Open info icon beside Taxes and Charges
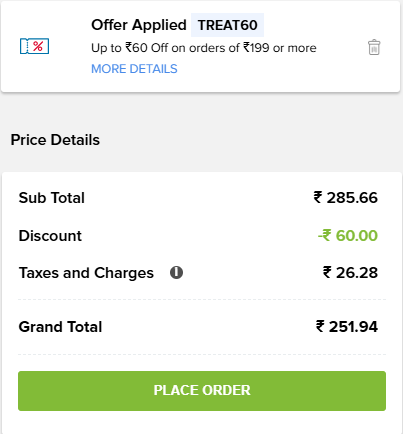The height and width of the screenshot is (434, 403). 176,272
